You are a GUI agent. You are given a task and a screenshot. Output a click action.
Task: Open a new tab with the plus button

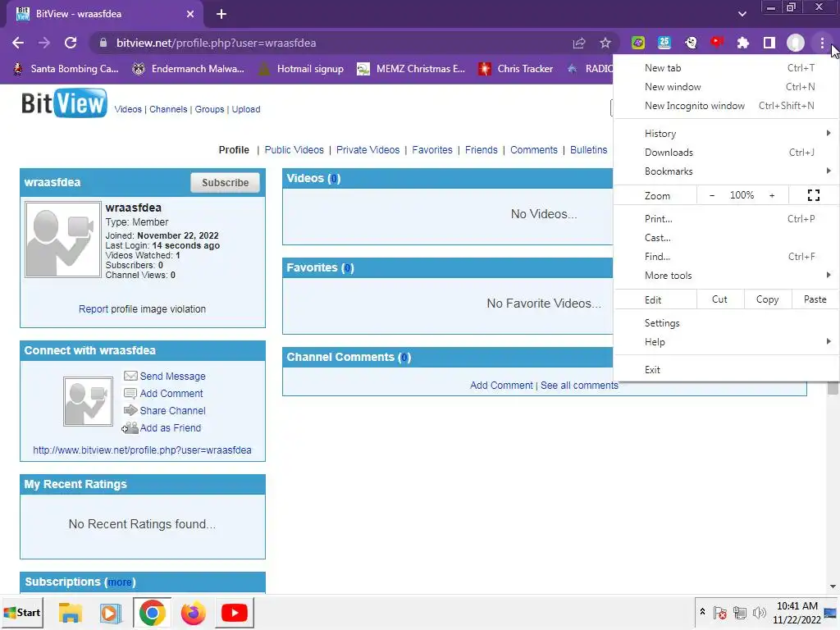tap(221, 14)
